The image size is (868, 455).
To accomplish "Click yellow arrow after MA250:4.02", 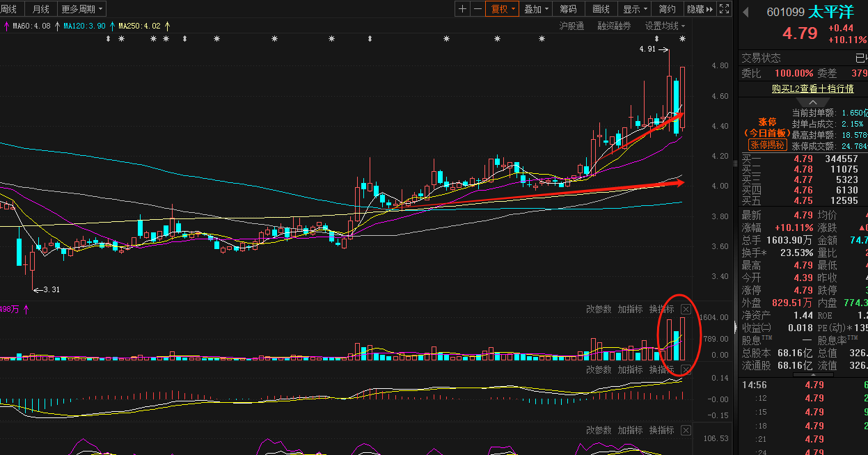I will coord(167,26).
